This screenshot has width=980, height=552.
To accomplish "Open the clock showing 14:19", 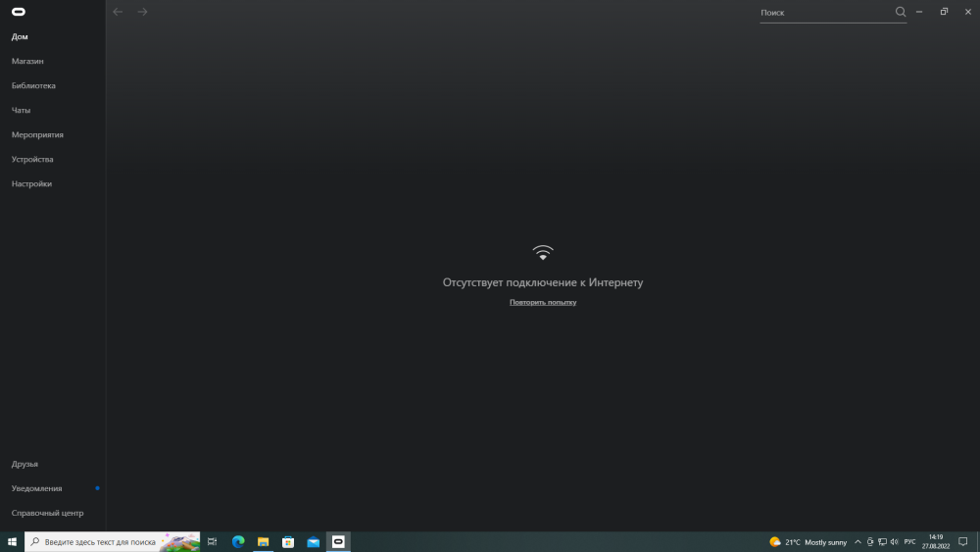I will tap(936, 542).
